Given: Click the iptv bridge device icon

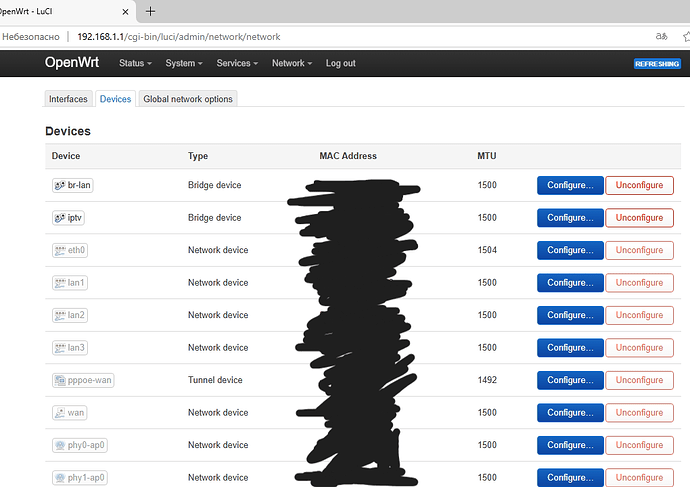Looking at the screenshot, I should 60,218.
